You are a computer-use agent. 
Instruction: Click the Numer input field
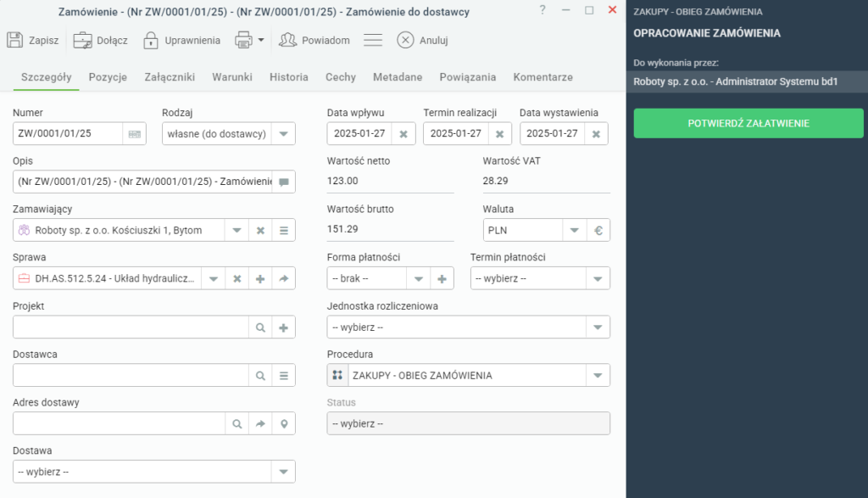tap(68, 134)
